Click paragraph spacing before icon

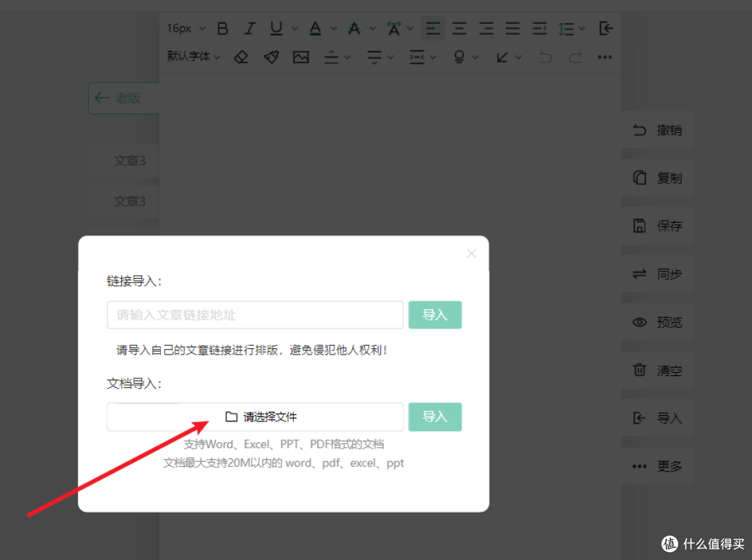coord(331,57)
